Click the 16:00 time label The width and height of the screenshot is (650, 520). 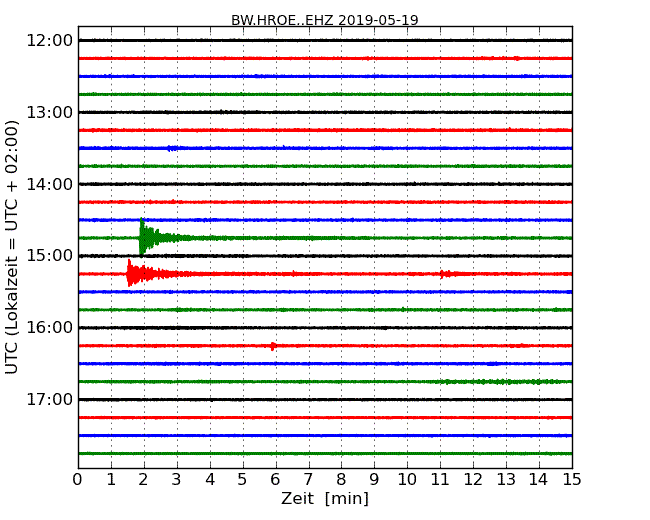click(49, 328)
